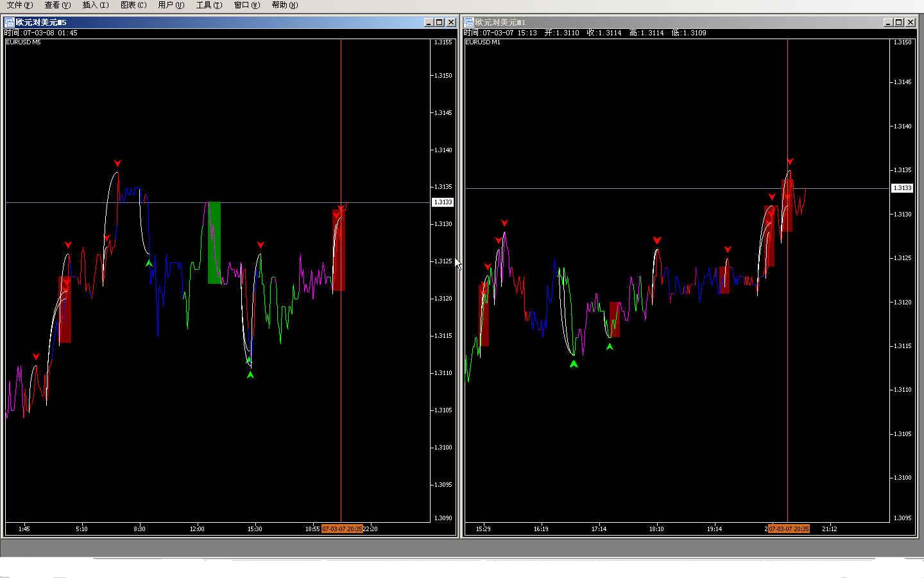Click the chart icon of the 欧元对美元 1 window
Image resolution: width=924 pixels, height=578 pixels.
(468, 22)
